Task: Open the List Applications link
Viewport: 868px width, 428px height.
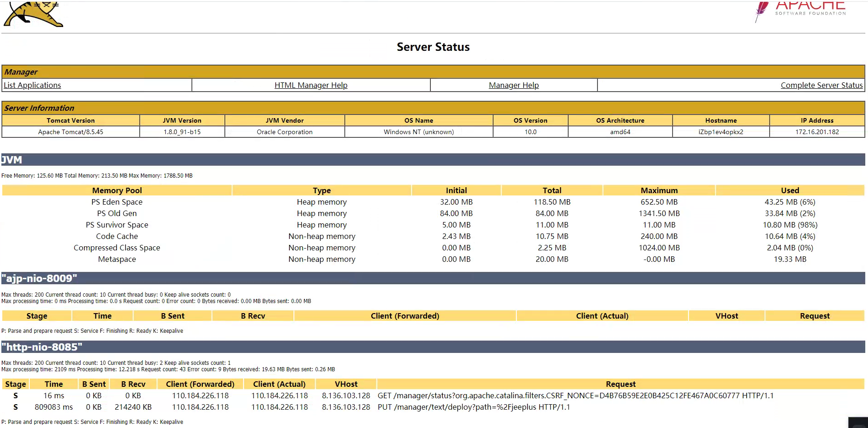Action: pos(33,85)
